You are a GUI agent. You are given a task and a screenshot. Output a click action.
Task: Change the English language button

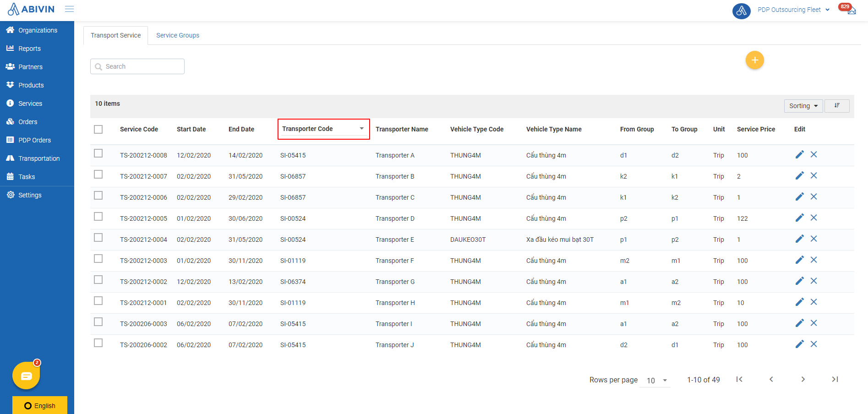click(x=40, y=405)
